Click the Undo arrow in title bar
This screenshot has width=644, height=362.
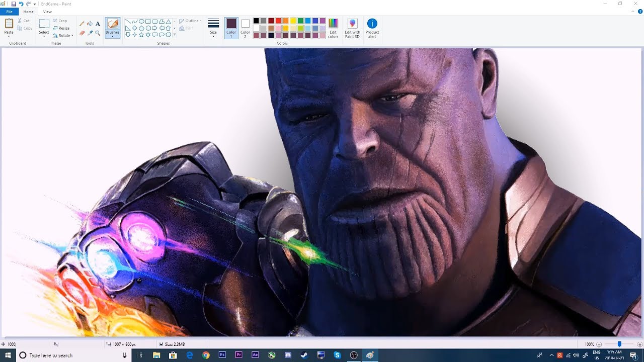21,4
